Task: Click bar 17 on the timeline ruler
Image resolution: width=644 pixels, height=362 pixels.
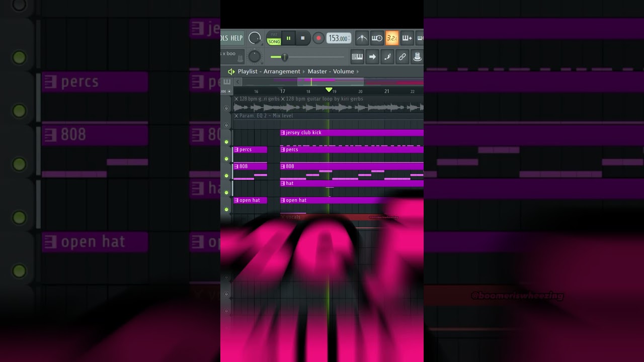Action: 283,92
